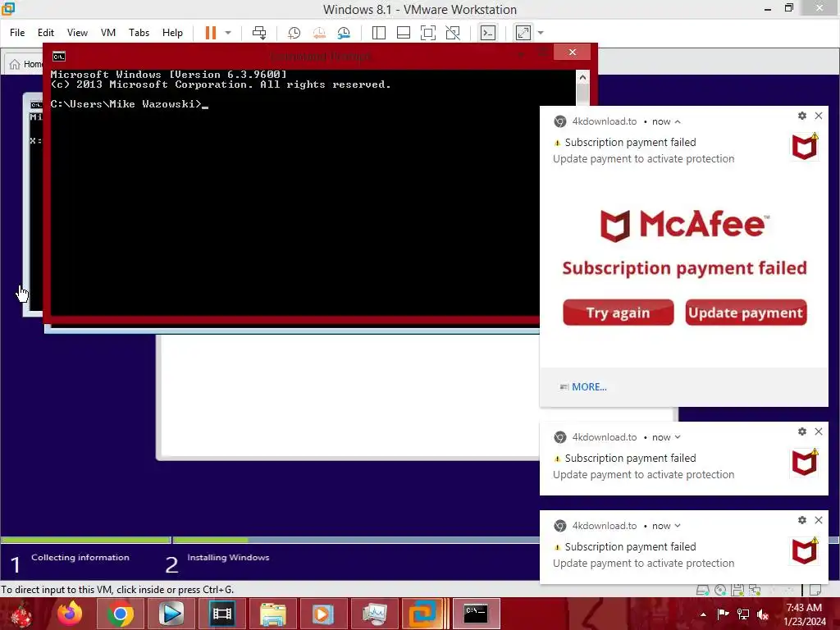Open the Action Center flag icon
Viewport: 840px width, 630px height.
pyautogui.click(x=723, y=614)
